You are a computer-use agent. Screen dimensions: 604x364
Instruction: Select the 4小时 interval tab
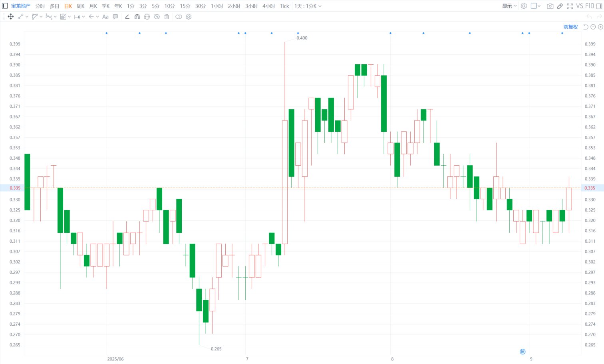(269, 6)
